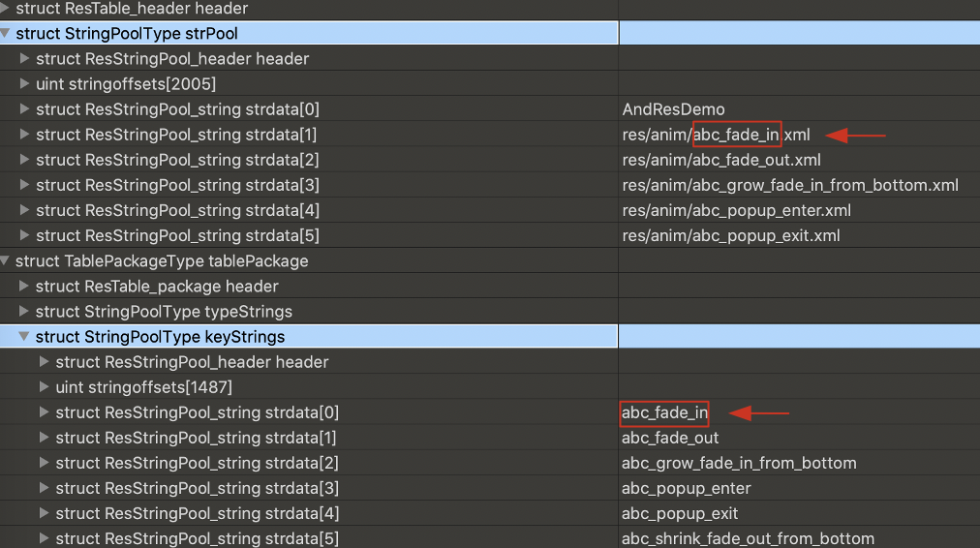Select keyStrings value abc_fade_in
Image resolution: width=980 pixels, height=548 pixels.
point(664,413)
